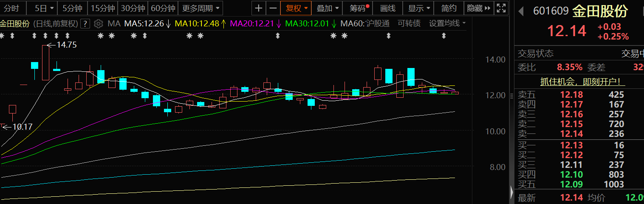Click the zoom out minus button
This screenshot has height=204, width=644.
(273, 8)
